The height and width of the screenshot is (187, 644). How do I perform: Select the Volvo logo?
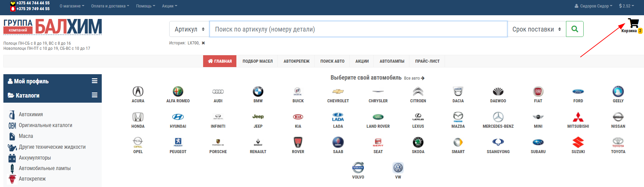coord(358,168)
